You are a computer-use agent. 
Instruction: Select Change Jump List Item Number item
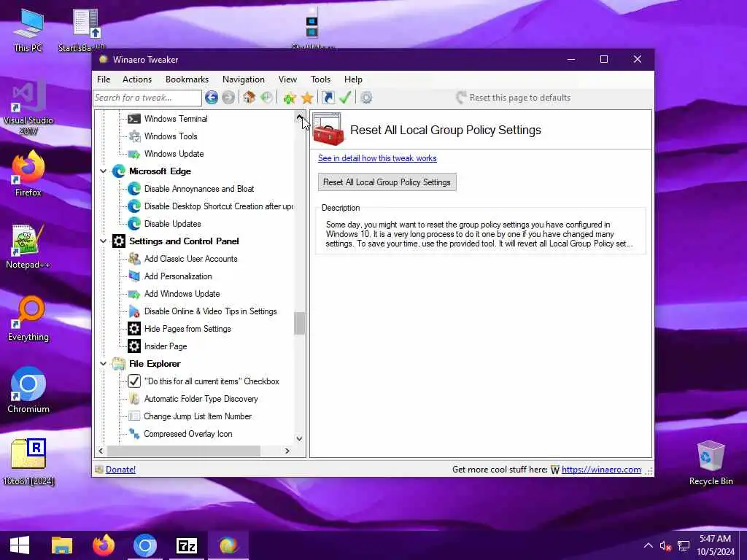(198, 416)
